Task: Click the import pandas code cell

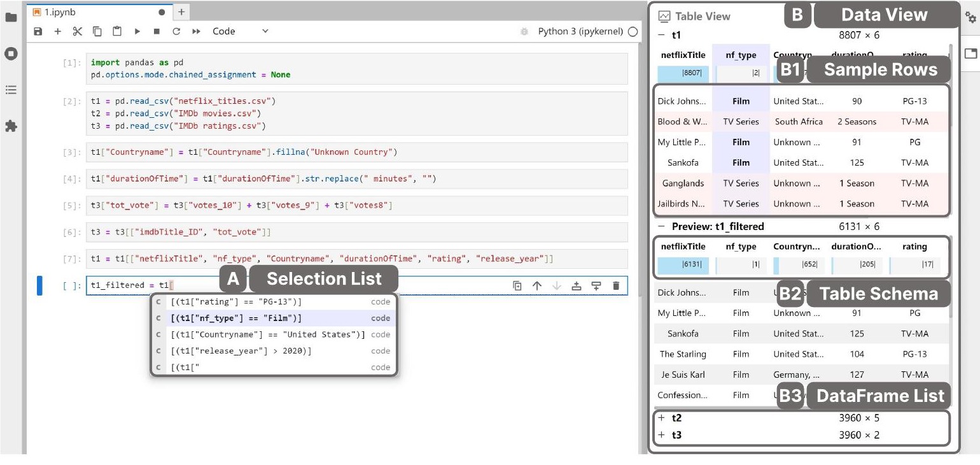Action: [x=356, y=69]
